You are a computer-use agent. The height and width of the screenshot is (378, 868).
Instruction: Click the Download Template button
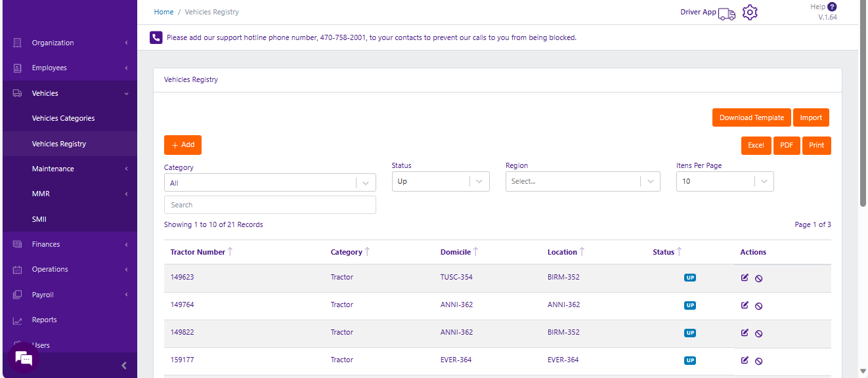coord(751,118)
